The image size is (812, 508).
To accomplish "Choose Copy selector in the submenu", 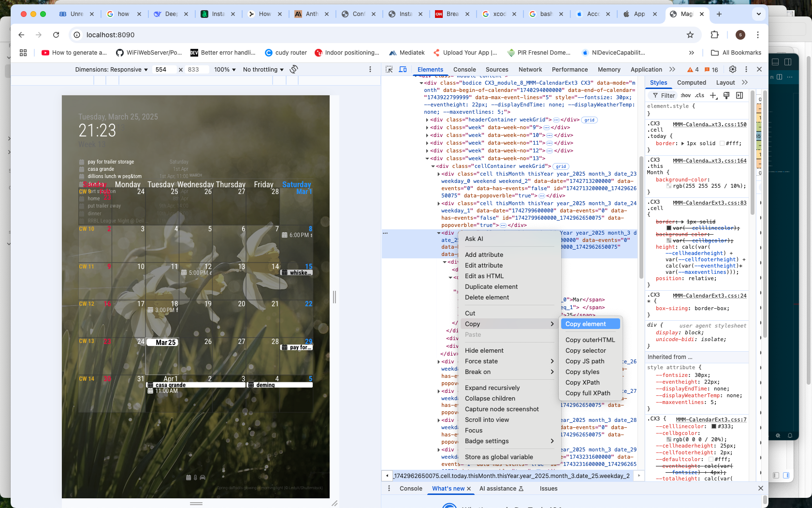I will click(585, 351).
